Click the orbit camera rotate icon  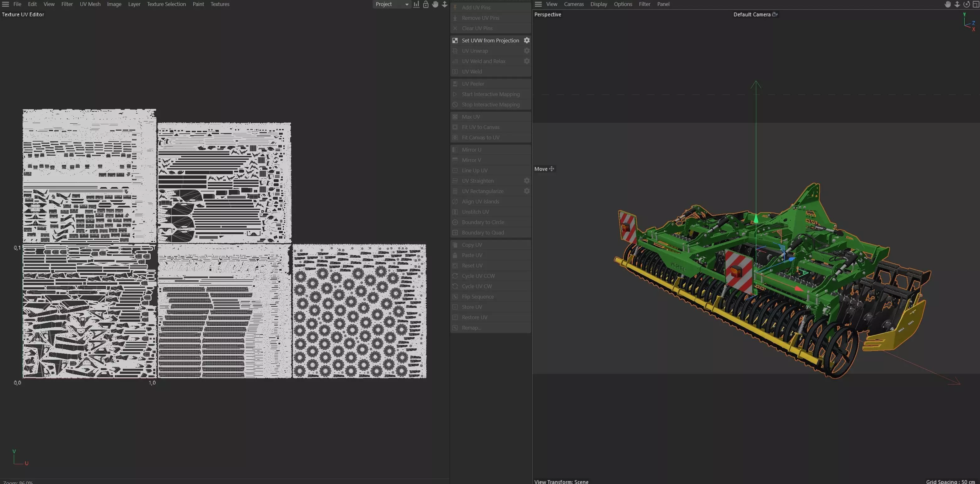click(x=966, y=4)
